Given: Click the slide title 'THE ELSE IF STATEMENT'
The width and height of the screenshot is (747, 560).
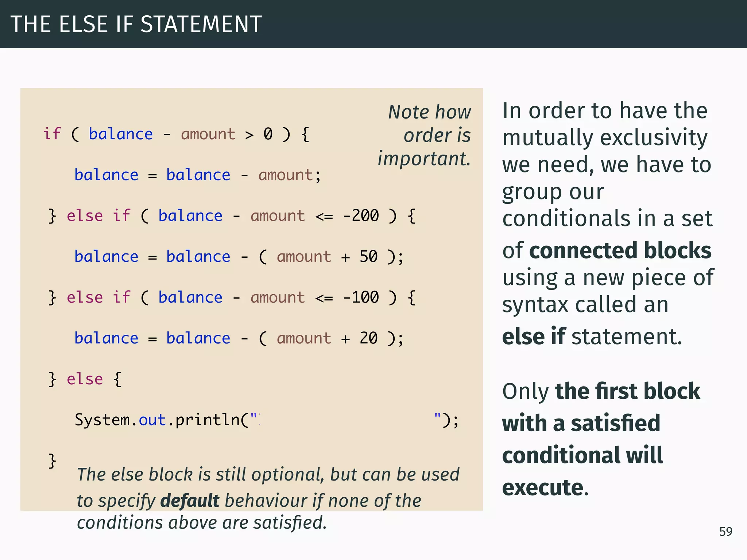Looking at the screenshot, I should pos(136,24).
